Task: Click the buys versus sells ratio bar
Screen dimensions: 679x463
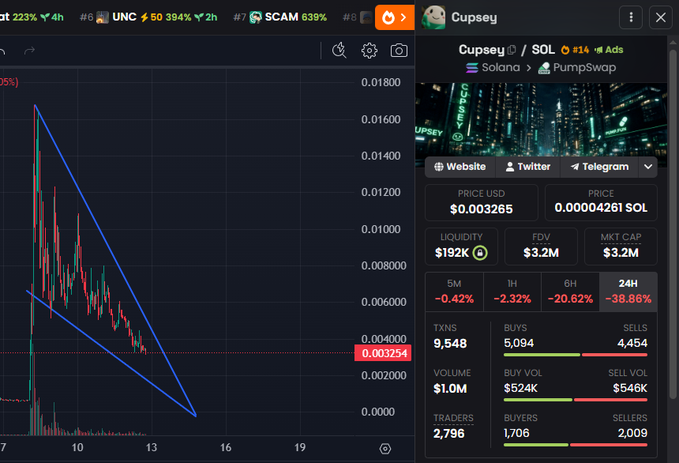Action: [576, 355]
